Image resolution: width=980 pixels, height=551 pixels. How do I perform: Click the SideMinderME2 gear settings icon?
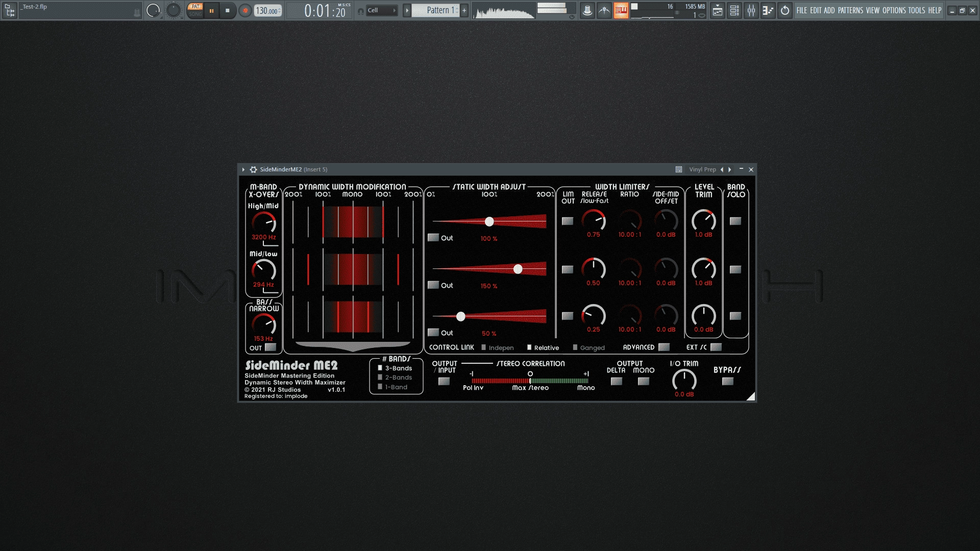click(253, 169)
